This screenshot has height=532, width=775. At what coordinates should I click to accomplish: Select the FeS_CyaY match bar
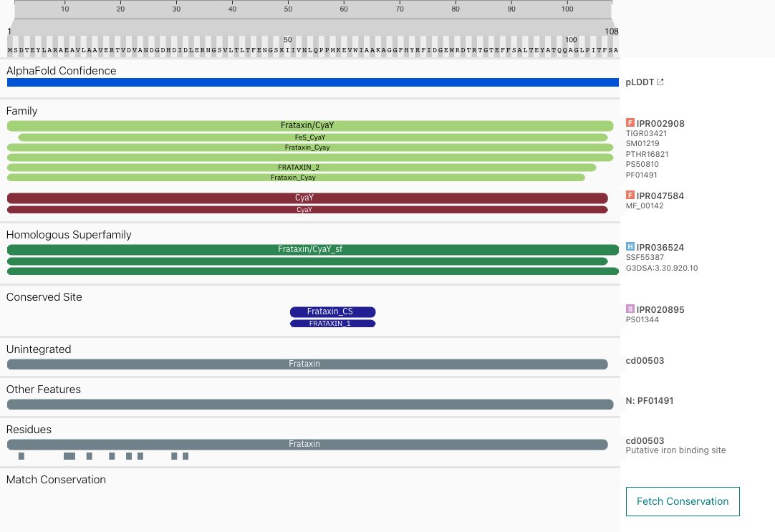click(x=313, y=137)
